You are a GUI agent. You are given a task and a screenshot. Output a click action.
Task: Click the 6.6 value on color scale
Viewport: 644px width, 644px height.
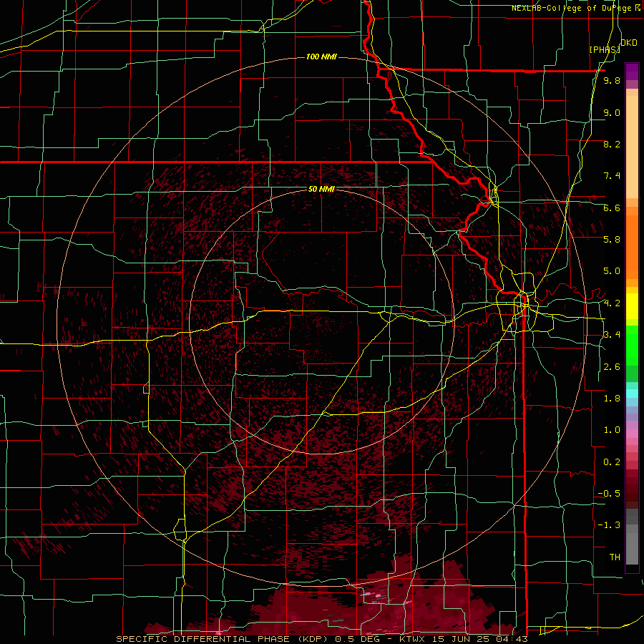[x=612, y=208]
